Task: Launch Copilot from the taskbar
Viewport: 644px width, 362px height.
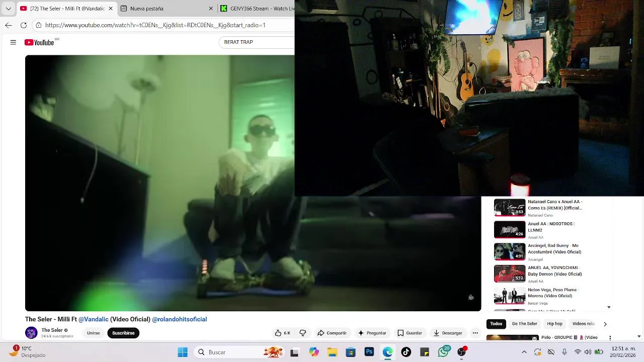Action: click(x=314, y=352)
